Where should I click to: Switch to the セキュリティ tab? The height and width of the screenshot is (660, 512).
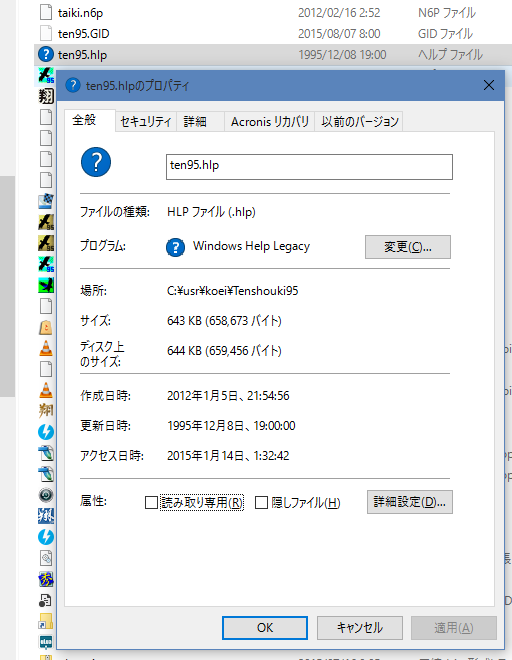coord(146,122)
